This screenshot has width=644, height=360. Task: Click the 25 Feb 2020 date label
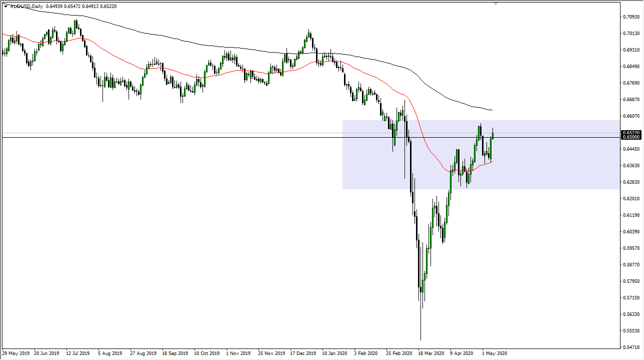398,353
